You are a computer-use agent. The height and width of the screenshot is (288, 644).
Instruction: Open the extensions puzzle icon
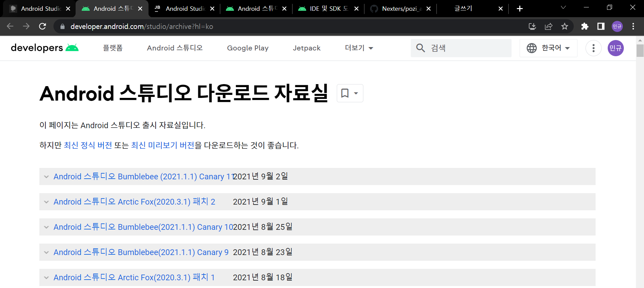[585, 26]
